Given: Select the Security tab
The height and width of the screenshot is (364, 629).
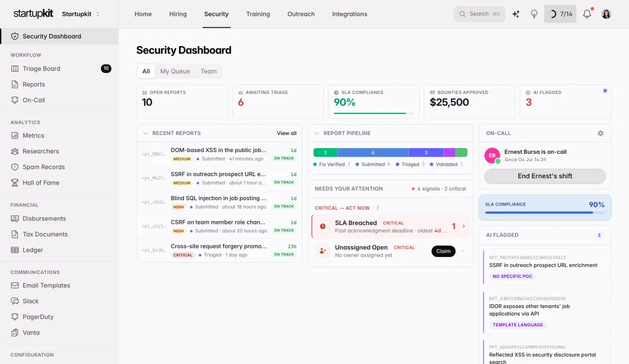Looking at the screenshot, I should click(217, 14).
